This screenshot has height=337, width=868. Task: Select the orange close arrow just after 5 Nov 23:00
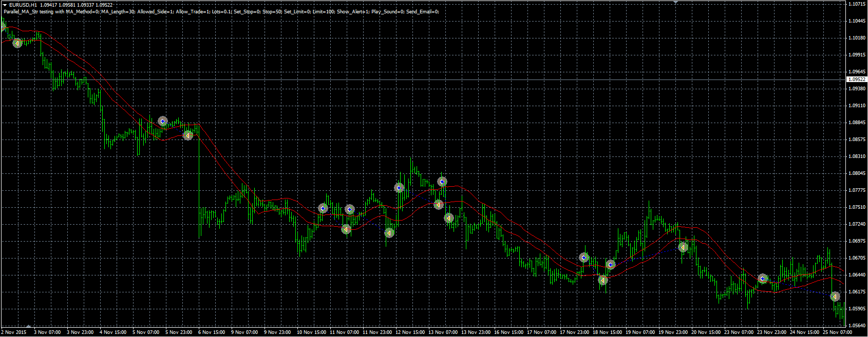[x=188, y=135]
